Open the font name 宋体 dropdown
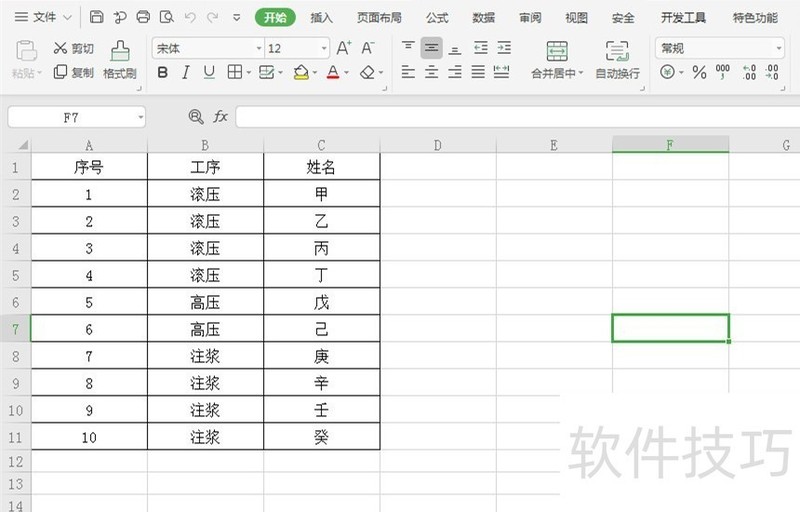 coord(259,48)
